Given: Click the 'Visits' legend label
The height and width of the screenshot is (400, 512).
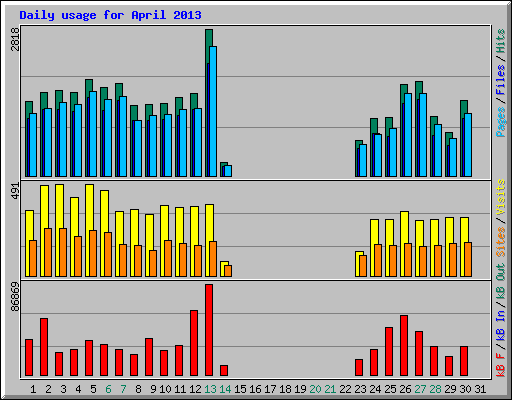Looking at the screenshot, I should tap(501, 197).
